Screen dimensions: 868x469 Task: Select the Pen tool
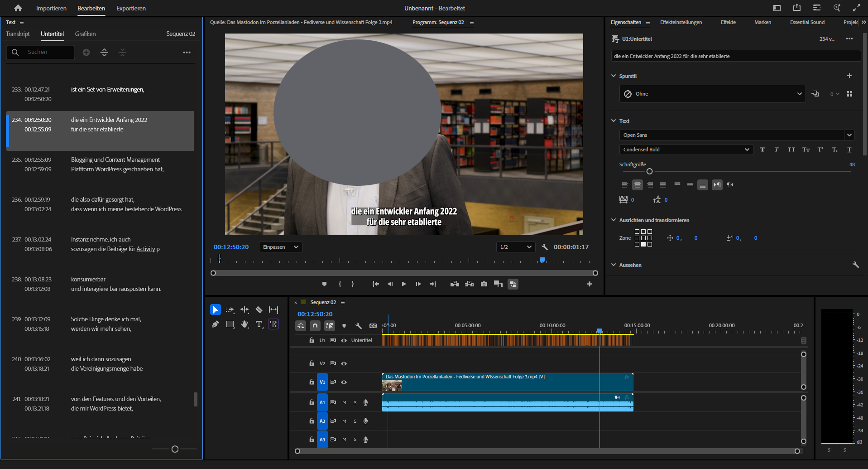point(216,324)
